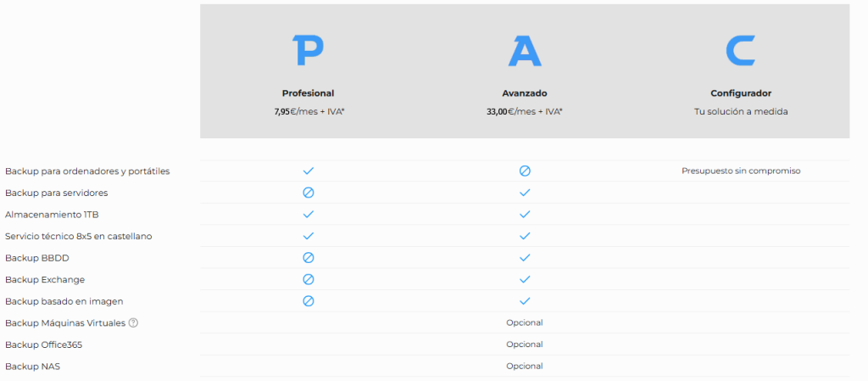Click Profesional not-included icon for Backup BBDD
The image size is (868, 381).
coord(309,257)
